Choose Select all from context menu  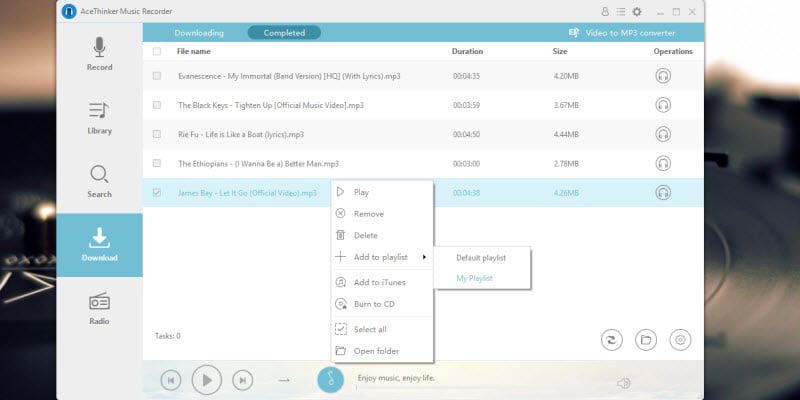tap(382, 330)
